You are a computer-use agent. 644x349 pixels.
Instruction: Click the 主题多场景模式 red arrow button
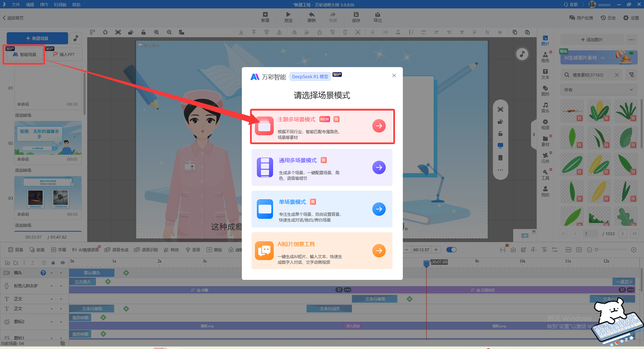click(379, 126)
